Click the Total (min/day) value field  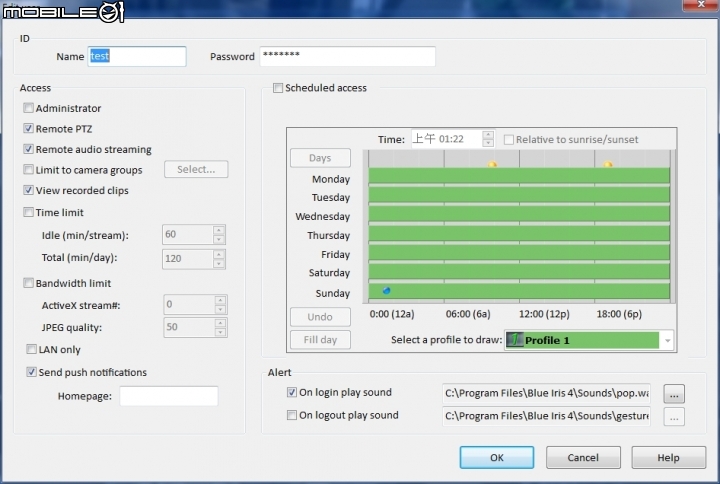click(188, 259)
